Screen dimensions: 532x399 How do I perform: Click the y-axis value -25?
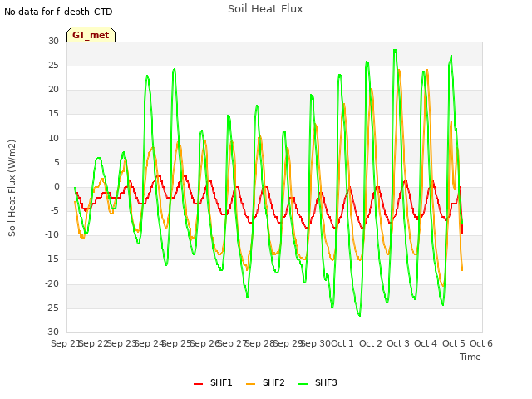(x=52, y=308)
